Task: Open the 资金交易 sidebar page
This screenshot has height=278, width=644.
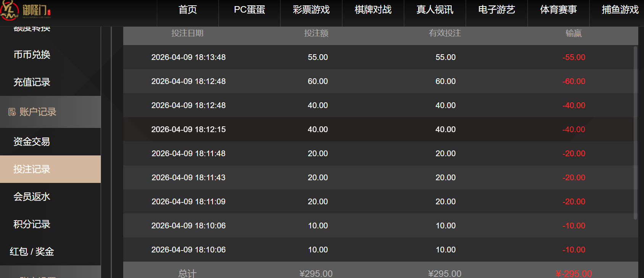Action: point(32,142)
